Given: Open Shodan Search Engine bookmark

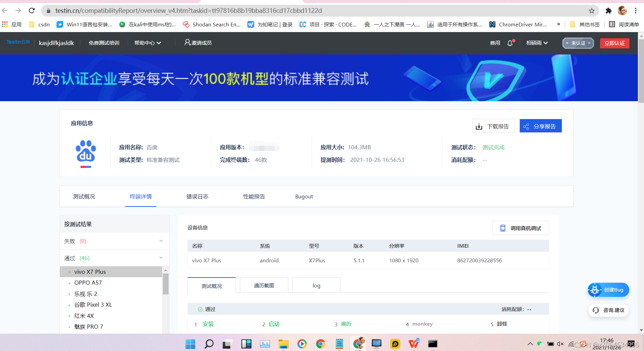Looking at the screenshot, I should click(212, 24).
